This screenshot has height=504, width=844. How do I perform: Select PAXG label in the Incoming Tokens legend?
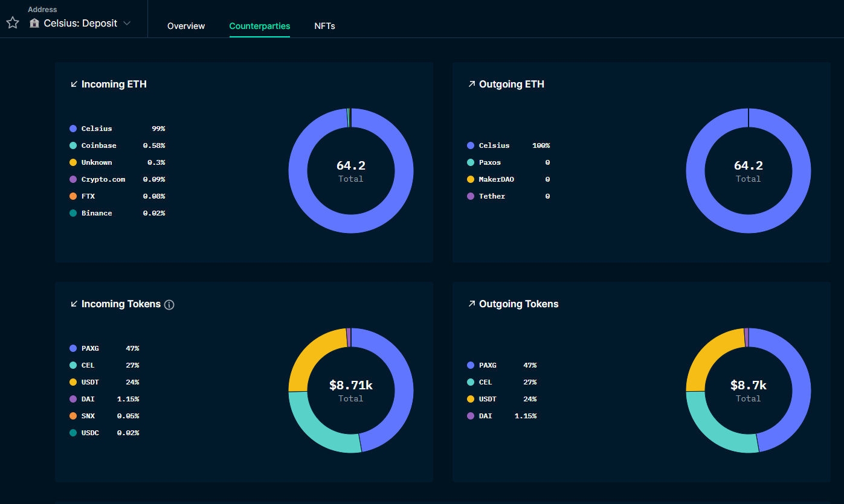tap(90, 348)
